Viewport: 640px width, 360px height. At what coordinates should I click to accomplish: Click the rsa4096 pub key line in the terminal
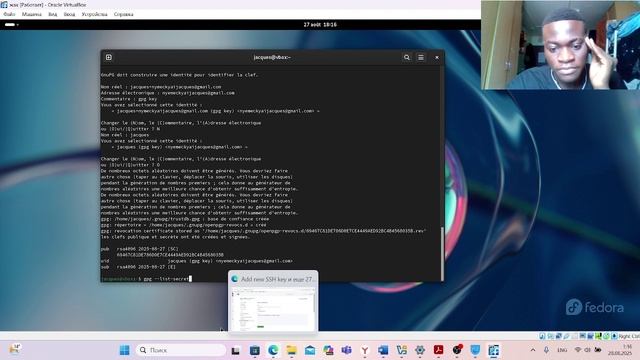[140, 249]
